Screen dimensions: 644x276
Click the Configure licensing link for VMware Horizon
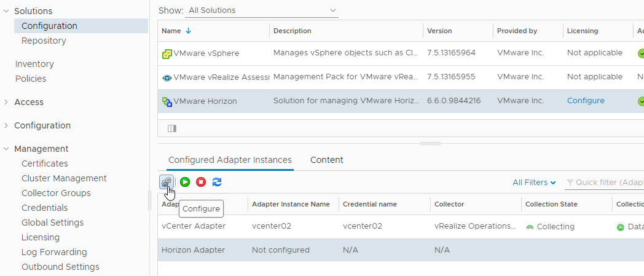586,101
